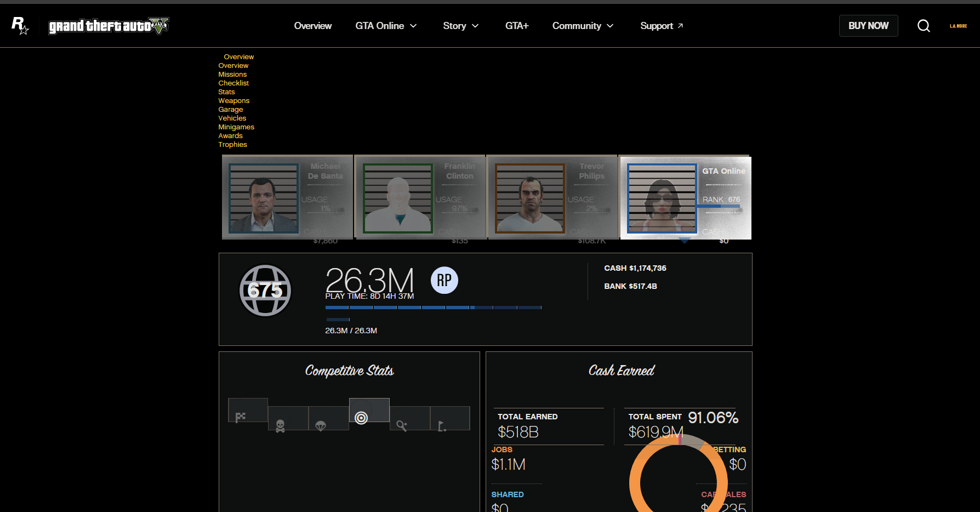
Task: Select the parachute stat icon
Action: click(x=321, y=425)
